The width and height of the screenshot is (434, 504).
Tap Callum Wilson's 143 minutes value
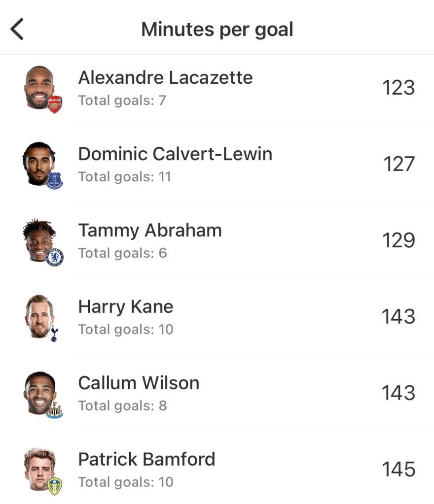pos(398,393)
